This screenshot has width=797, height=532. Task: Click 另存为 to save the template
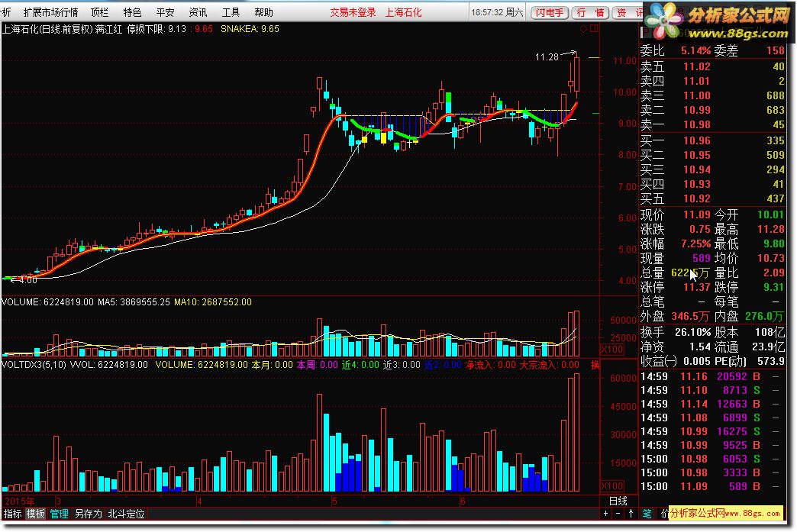88,514
